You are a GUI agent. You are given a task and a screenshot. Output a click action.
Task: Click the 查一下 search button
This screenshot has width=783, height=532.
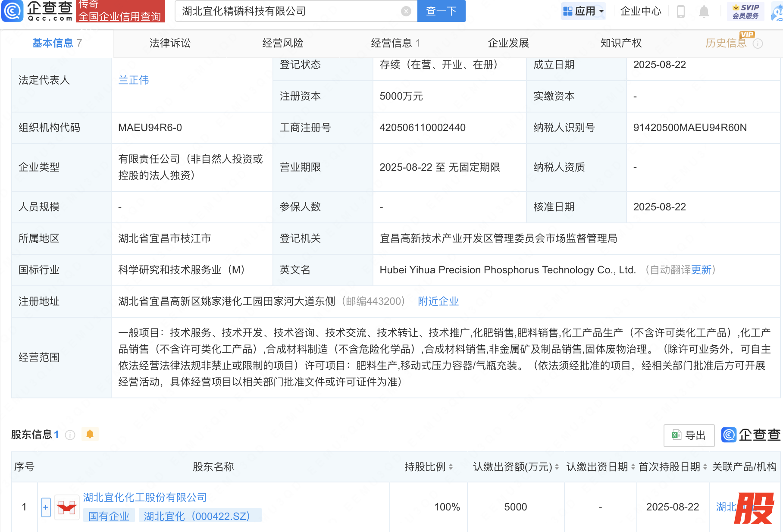coord(441,11)
